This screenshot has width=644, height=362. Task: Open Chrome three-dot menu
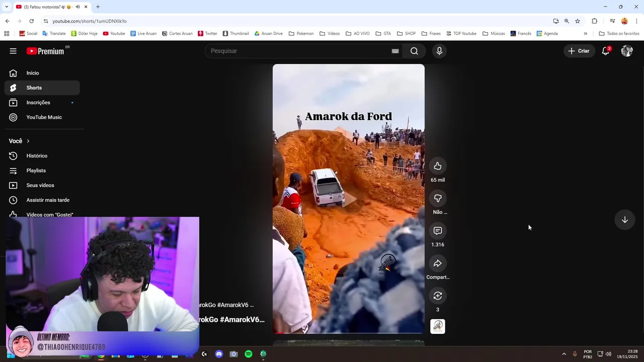(x=636, y=21)
